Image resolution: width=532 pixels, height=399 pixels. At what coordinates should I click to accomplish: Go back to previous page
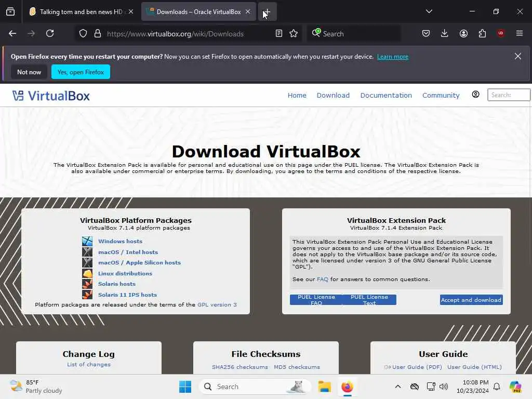pyautogui.click(x=12, y=34)
